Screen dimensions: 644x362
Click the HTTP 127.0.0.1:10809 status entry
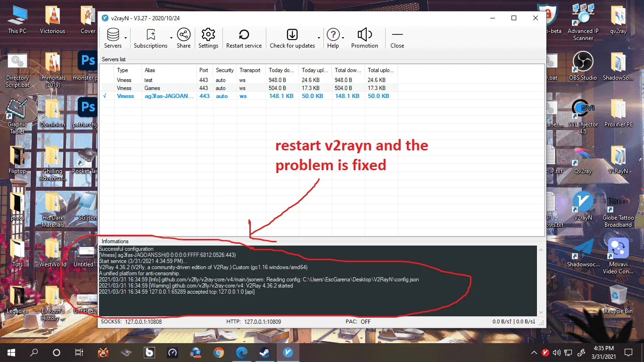(x=254, y=322)
